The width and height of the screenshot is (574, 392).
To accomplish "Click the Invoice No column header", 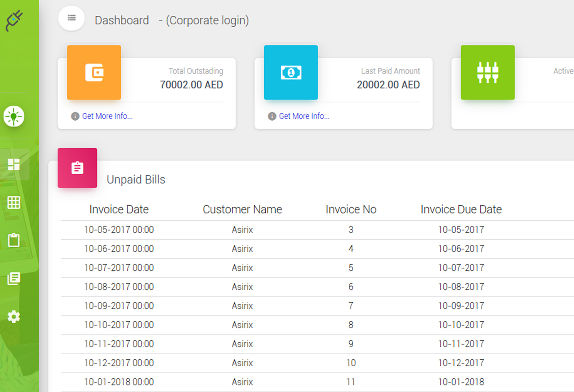I will coord(351,210).
